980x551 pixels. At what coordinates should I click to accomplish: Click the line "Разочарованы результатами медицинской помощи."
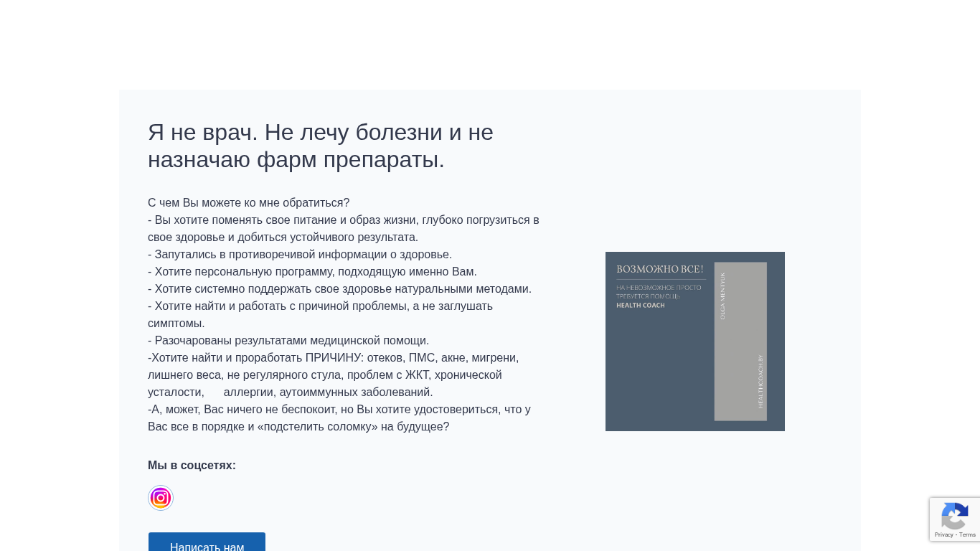pyautogui.click(x=288, y=341)
